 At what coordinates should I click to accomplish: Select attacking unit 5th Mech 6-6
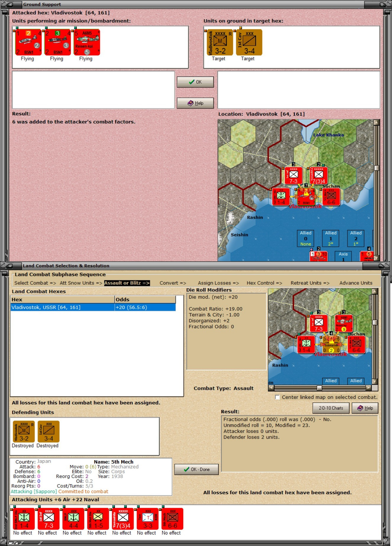point(173,519)
